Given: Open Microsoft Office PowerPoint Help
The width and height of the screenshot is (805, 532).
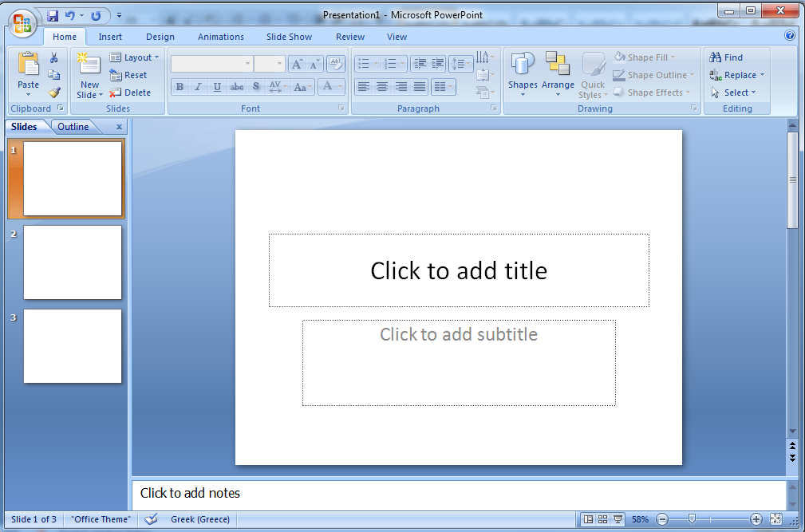Looking at the screenshot, I should tap(790, 35).
